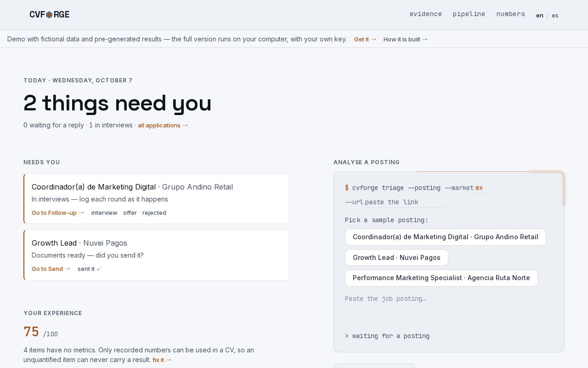Select the Coordinador(a) de Marketing Digital card title
Viewport: 588px width, 368px height.
tap(94, 187)
